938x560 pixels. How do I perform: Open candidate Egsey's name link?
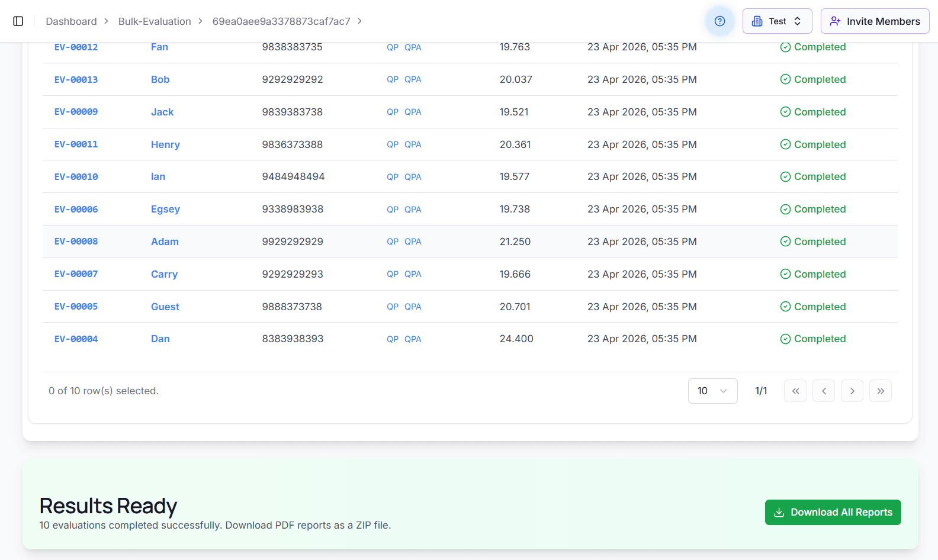click(165, 209)
